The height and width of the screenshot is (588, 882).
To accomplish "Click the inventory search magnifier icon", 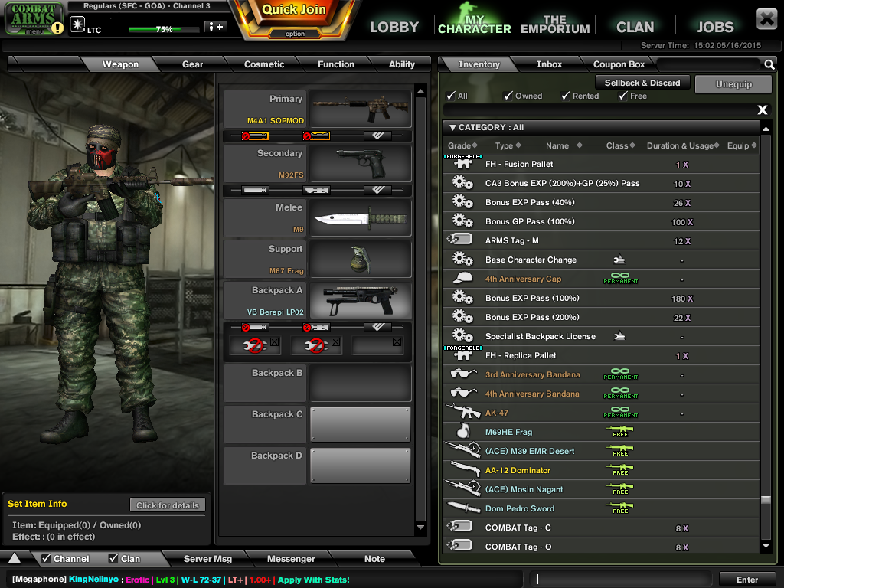I will tap(769, 65).
